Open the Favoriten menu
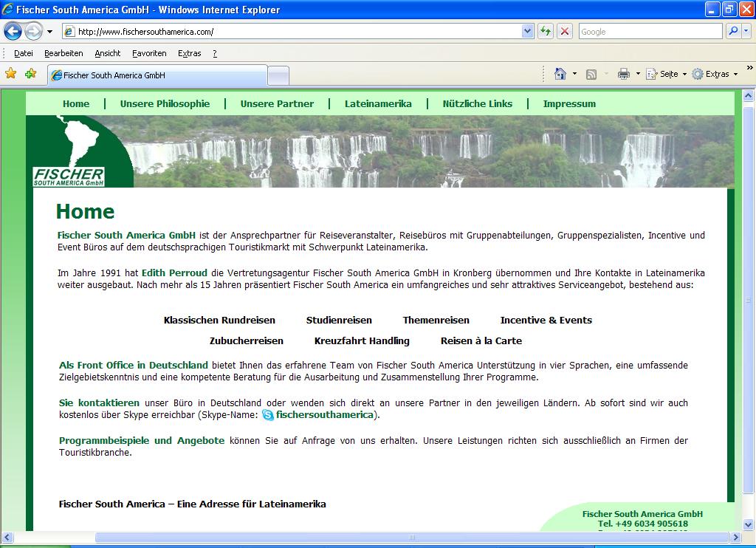756x548 pixels. coord(149,54)
